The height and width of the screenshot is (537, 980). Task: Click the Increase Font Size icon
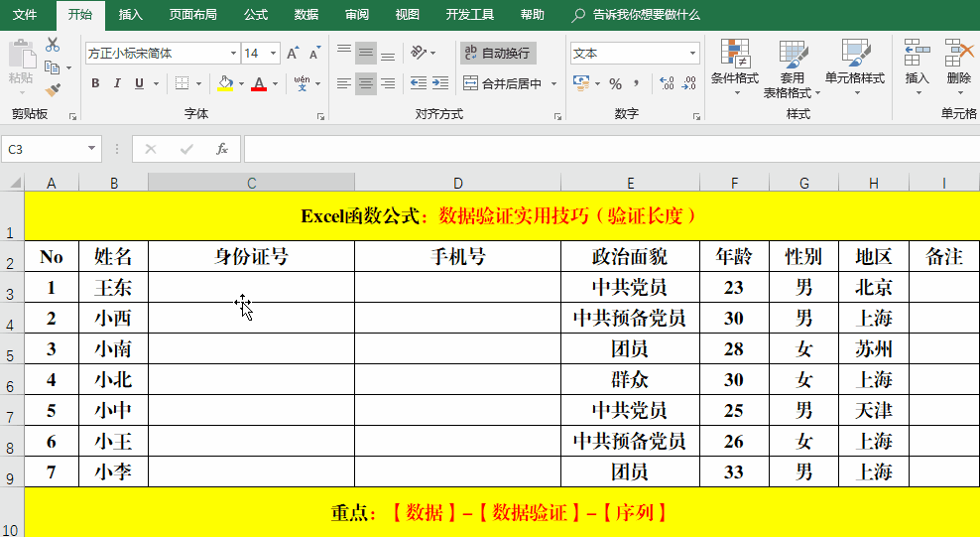tap(293, 54)
